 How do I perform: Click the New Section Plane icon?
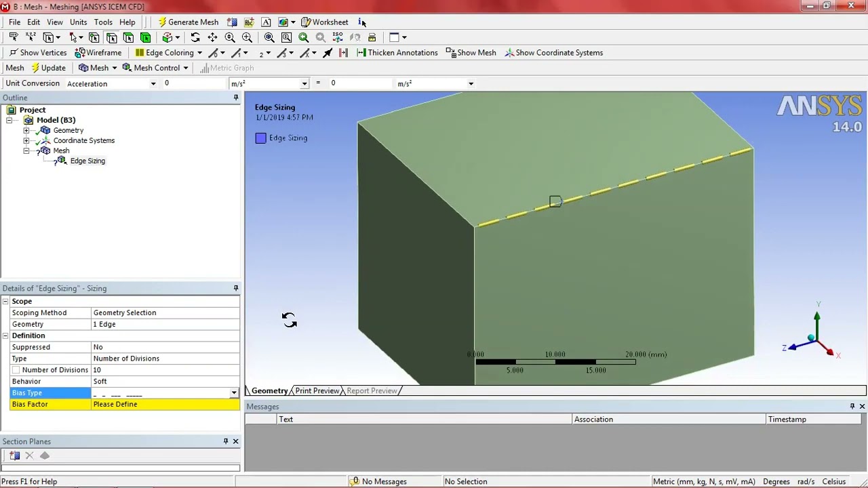(x=232, y=22)
